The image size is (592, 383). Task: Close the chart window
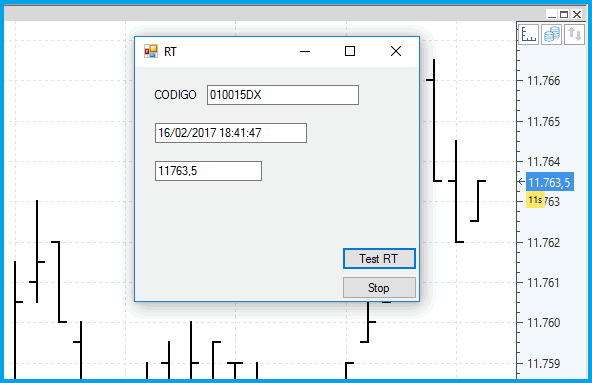tap(577, 14)
